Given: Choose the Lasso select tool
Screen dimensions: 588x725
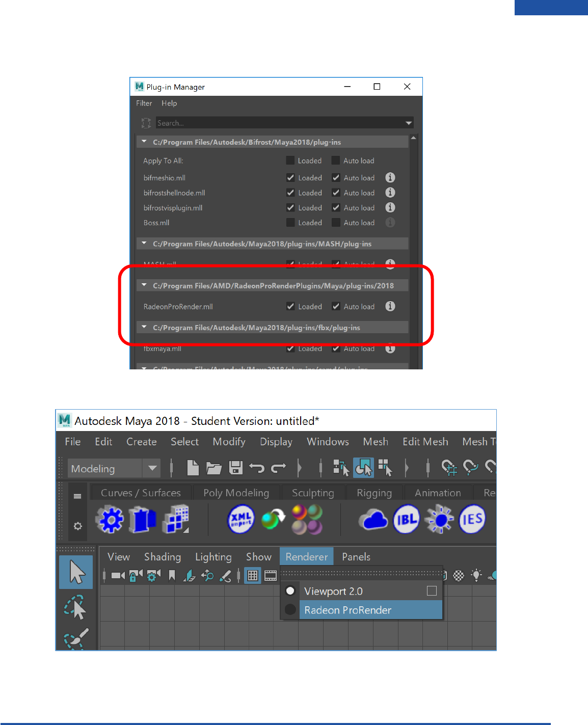Looking at the screenshot, I should (76, 607).
